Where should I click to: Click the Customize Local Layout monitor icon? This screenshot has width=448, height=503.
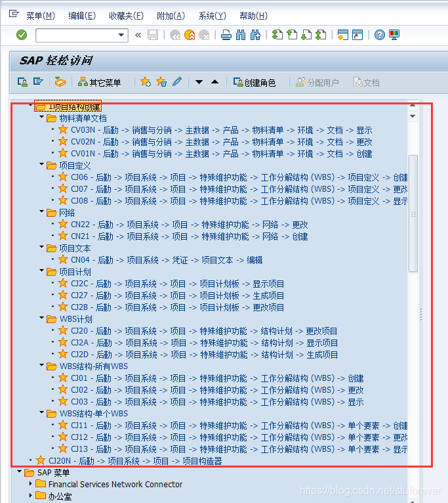pyautogui.click(x=394, y=35)
